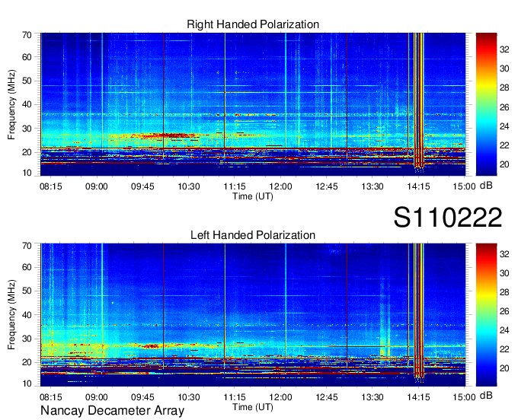Click the 15:00 time tick under the lower plot
This screenshot has width=518, height=420.
tap(464, 397)
